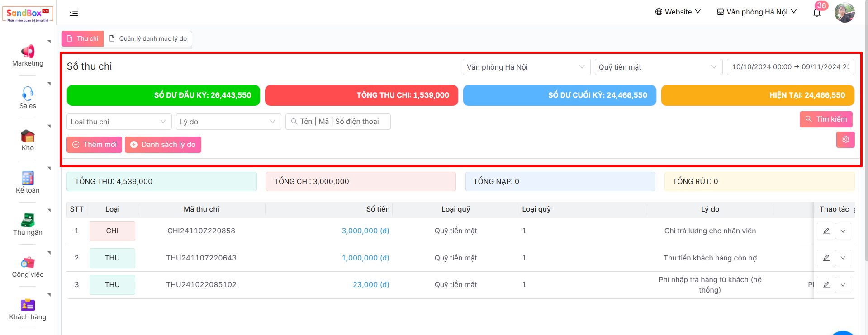868x335 pixels.
Task: Expand row actions for CHI241107220858
Action: 843,231
